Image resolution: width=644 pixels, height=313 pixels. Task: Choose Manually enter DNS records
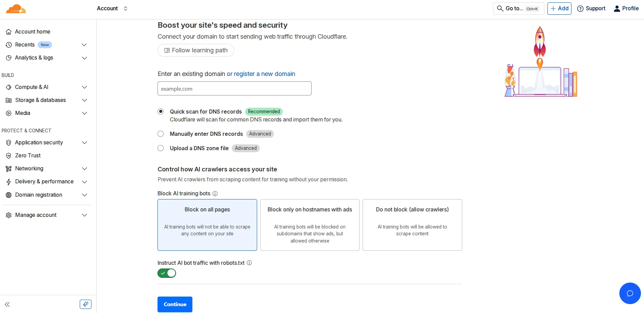(161, 134)
